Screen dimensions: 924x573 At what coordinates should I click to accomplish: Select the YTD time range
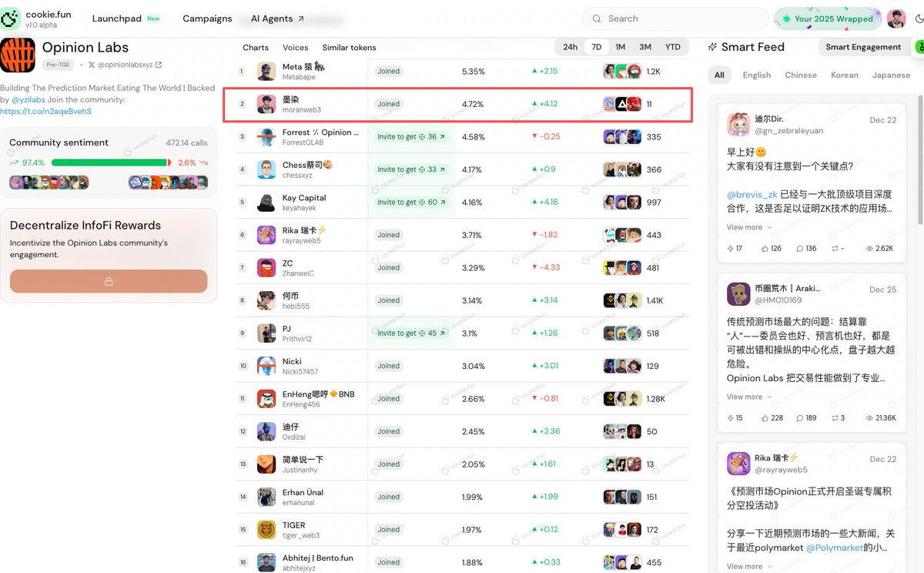[x=673, y=47]
